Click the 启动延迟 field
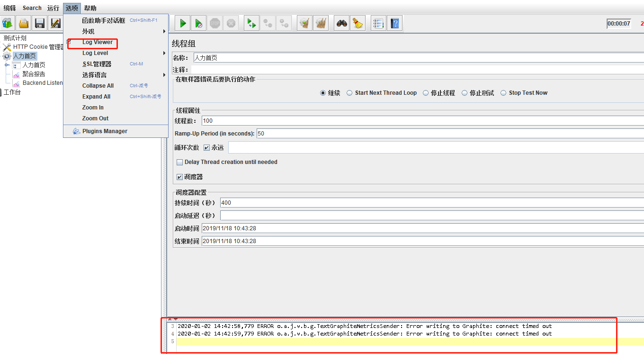 click(432, 216)
